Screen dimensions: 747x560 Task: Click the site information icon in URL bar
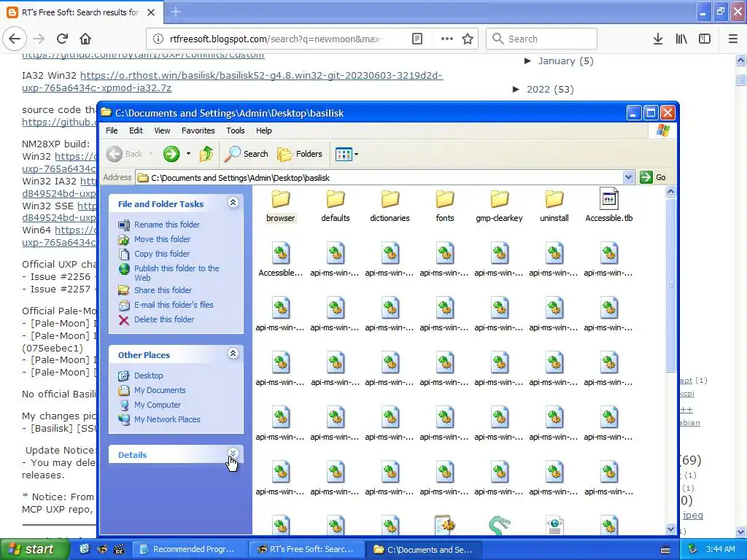[158, 39]
